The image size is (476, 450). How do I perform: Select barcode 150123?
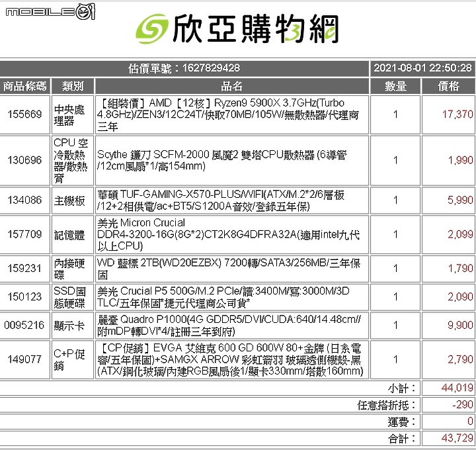tap(24, 297)
